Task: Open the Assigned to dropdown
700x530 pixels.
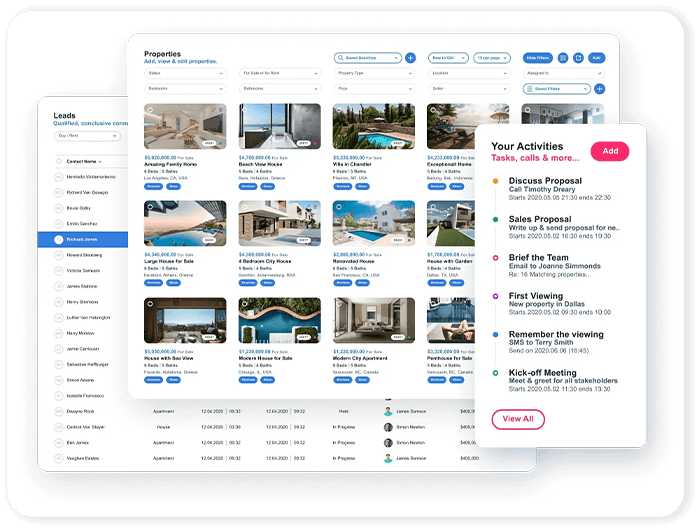Action: coord(564,73)
